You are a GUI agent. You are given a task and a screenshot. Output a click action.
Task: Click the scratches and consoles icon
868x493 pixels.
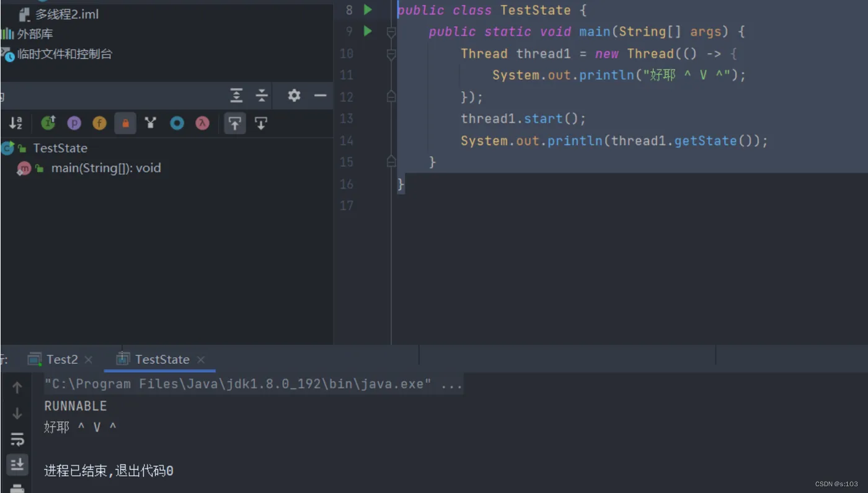click(x=7, y=55)
